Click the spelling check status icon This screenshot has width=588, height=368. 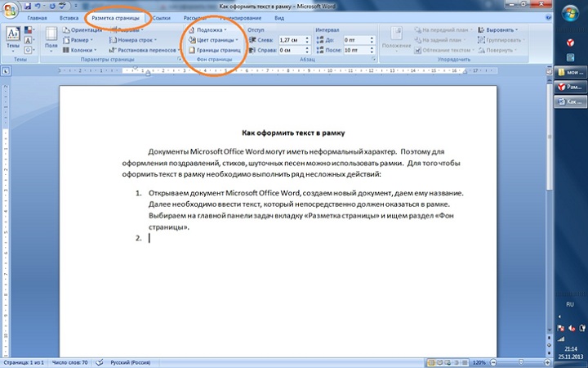click(100, 362)
